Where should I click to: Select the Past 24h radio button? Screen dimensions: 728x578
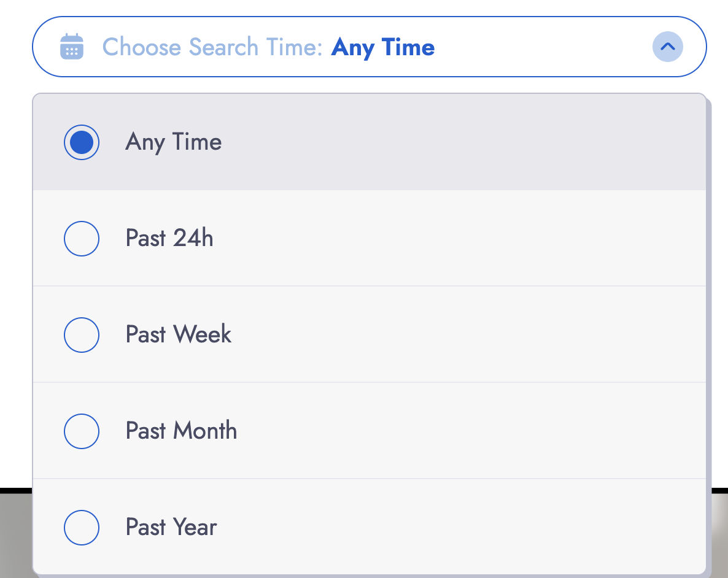tap(82, 239)
